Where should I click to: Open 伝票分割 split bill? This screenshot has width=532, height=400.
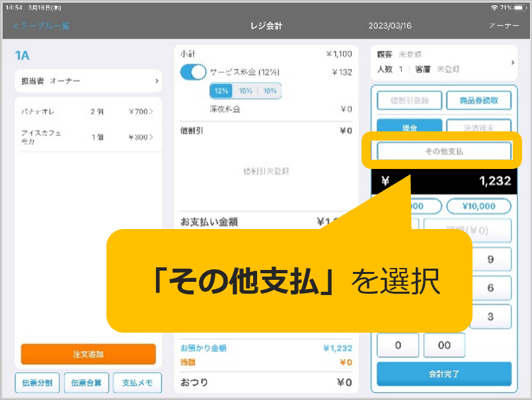click(37, 383)
